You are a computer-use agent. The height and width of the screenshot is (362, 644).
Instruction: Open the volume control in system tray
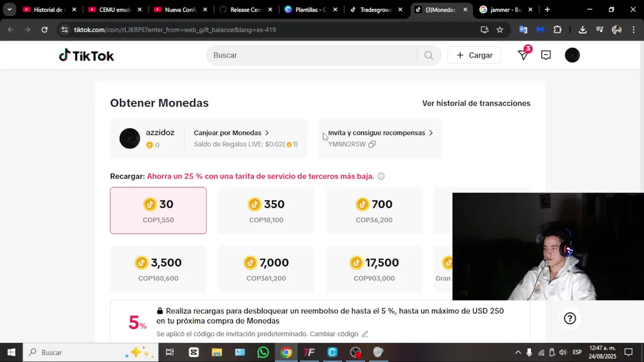pos(562,352)
